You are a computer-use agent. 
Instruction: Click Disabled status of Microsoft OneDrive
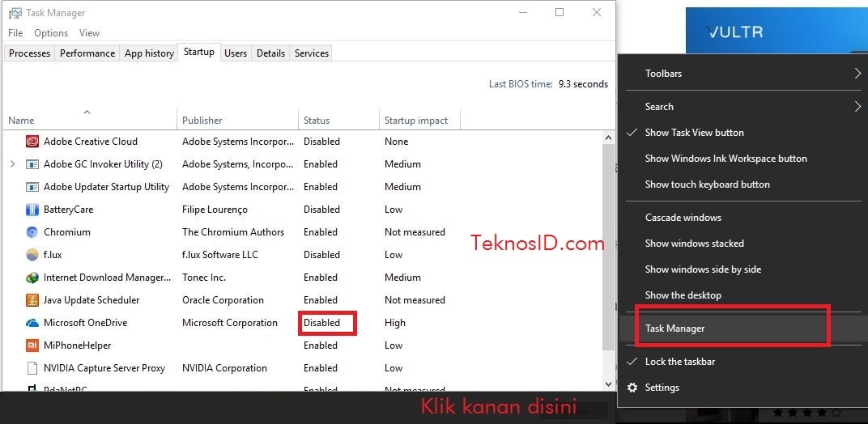[x=321, y=323]
